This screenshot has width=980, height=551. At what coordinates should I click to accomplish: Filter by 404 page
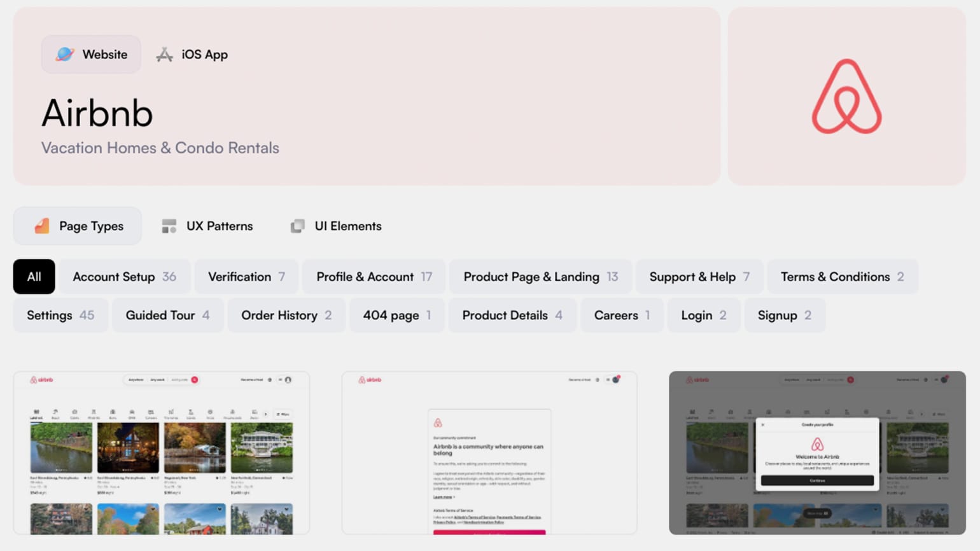pos(397,315)
